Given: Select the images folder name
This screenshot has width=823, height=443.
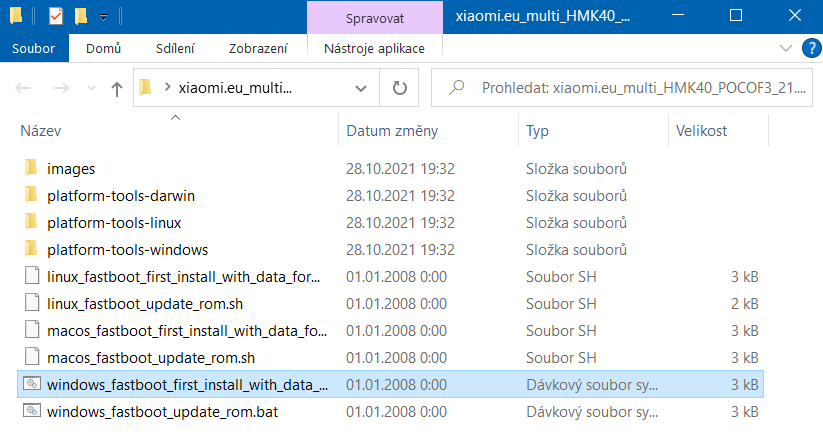Looking at the screenshot, I should (71, 169).
